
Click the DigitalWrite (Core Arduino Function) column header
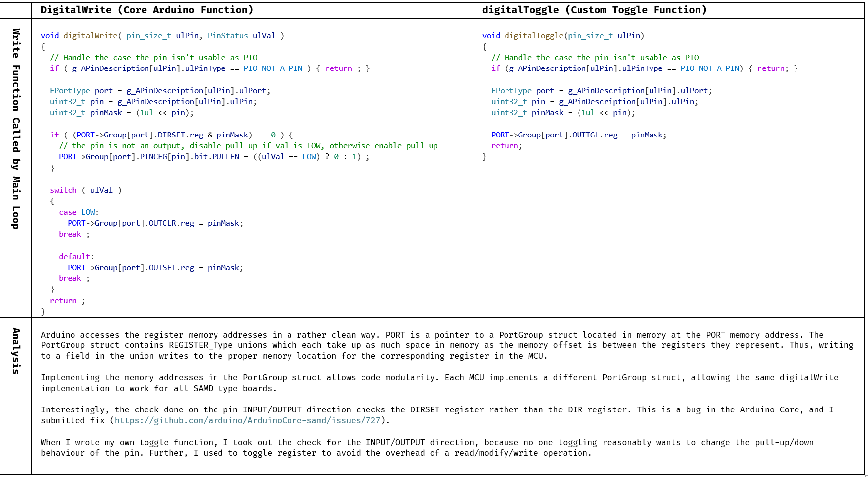pyautogui.click(x=147, y=10)
